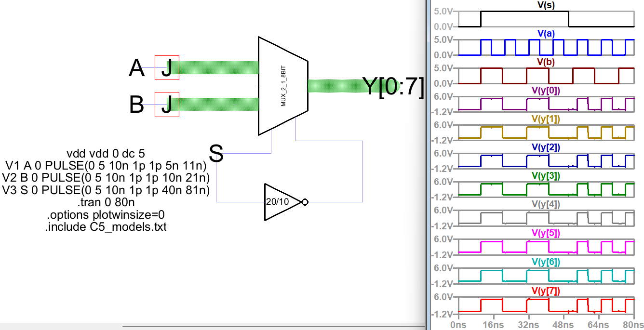Viewport: 644px width, 330px height.
Task: Select the gray V(y[4]) trace label
Action: coord(546,204)
